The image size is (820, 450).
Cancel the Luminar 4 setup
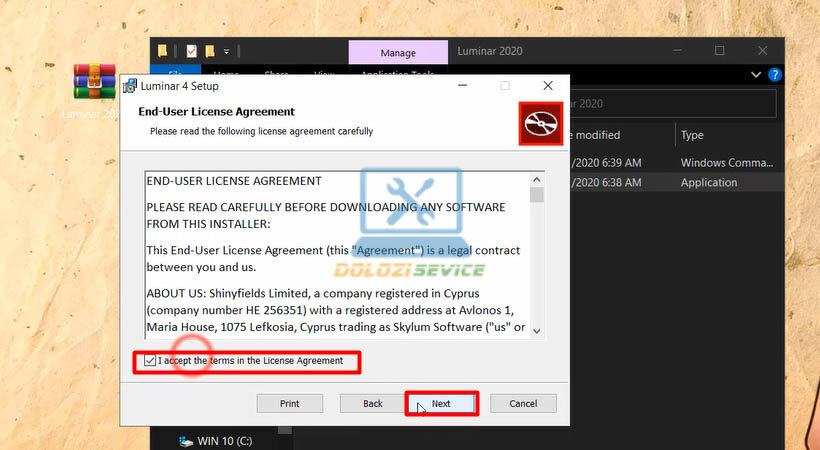pyautogui.click(x=523, y=404)
